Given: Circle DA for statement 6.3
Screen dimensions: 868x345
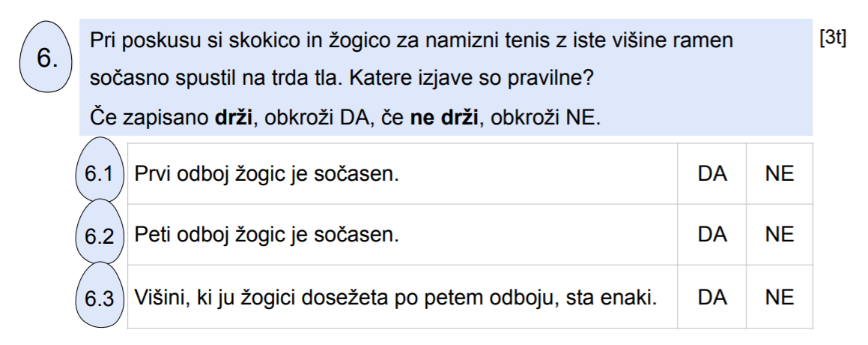Looking at the screenshot, I should point(712,298).
